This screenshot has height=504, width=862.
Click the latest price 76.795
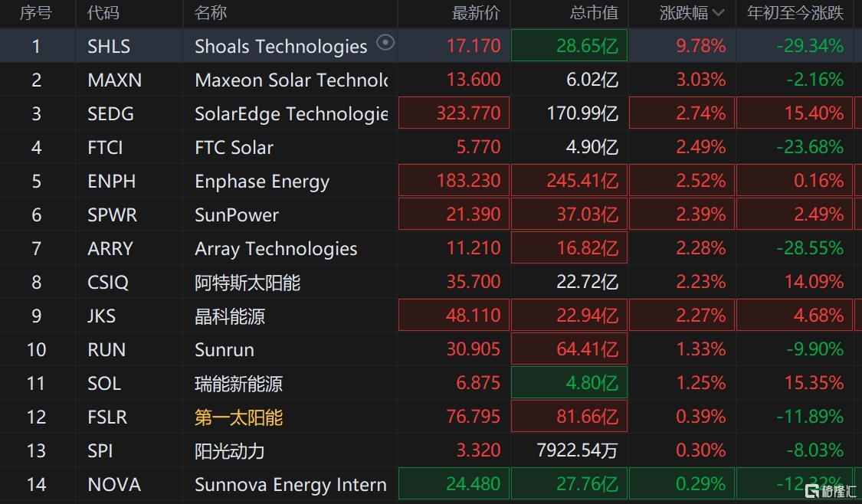(474, 417)
